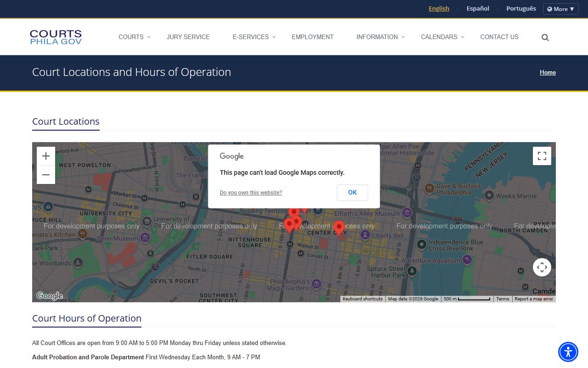
Task: Dismiss the Google Maps error with OK
Action: 352,193
